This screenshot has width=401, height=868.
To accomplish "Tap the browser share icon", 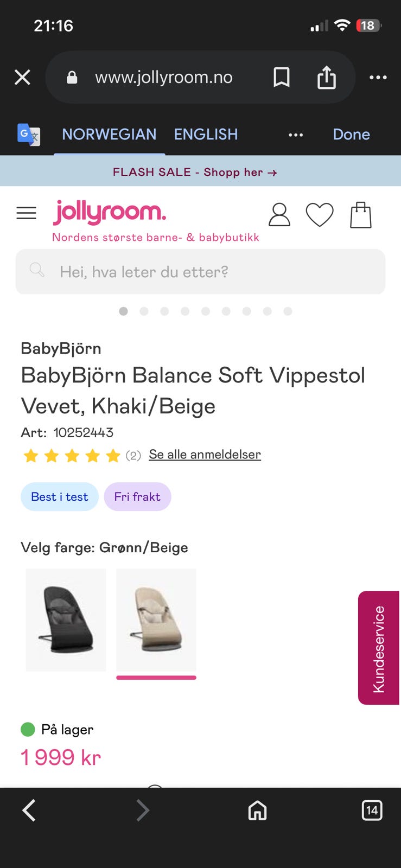I will tap(326, 78).
